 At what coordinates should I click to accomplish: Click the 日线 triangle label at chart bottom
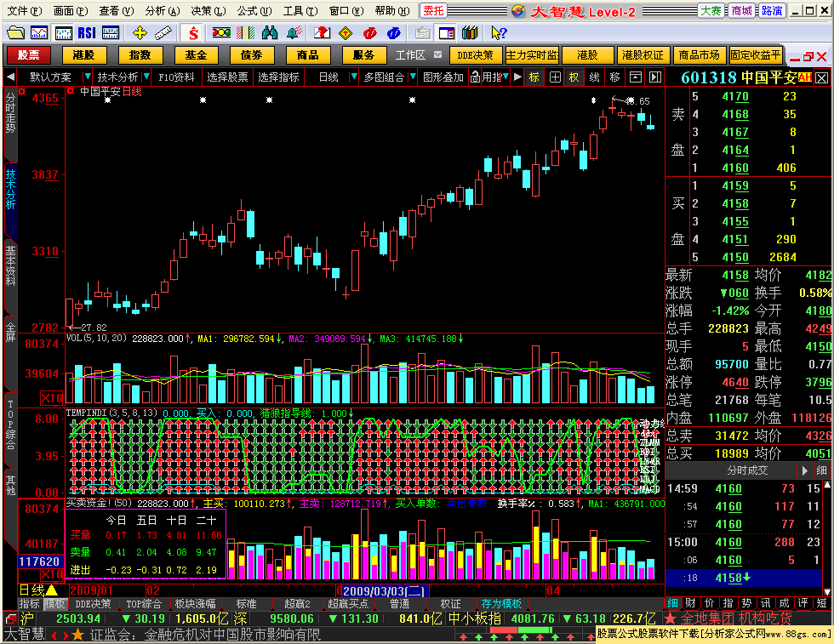pos(37,590)
